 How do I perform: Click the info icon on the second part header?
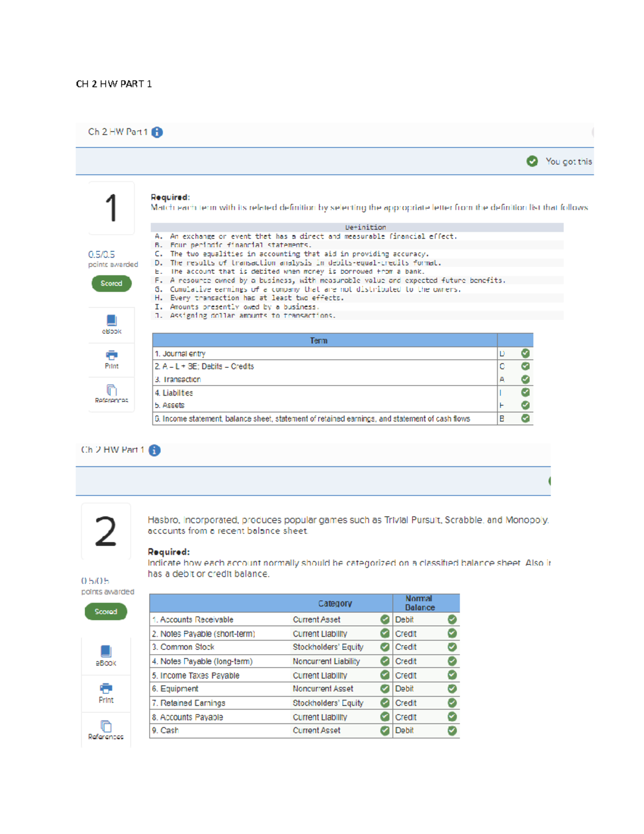tap(154, 450)
